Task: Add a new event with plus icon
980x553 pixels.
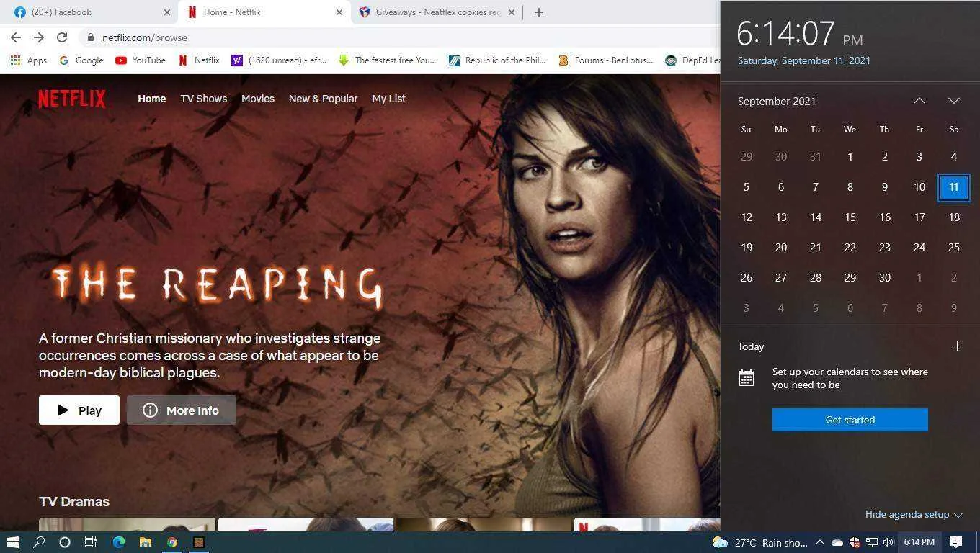Action: pos(957,346)
